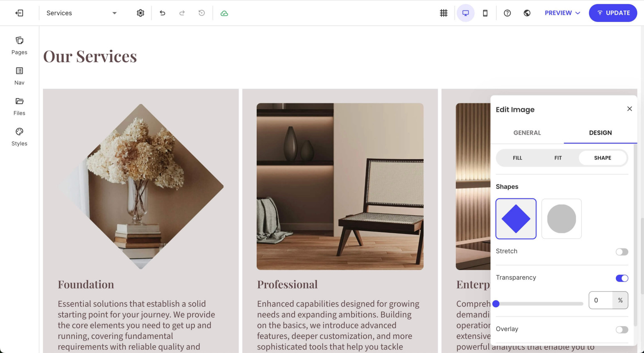The height and width of the screenshot is (353, 644).
Task: Enable the Overlay toggle
Action: pos(622,330)
